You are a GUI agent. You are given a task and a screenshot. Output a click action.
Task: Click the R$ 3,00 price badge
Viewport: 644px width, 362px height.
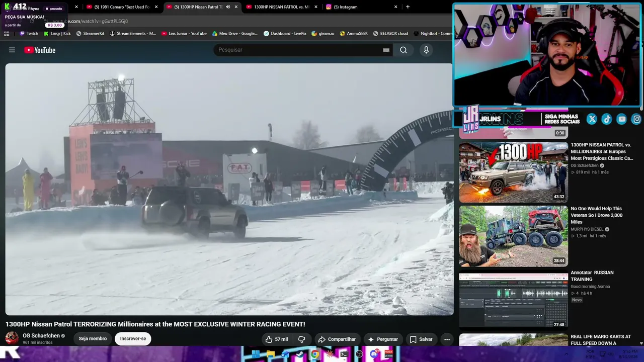click(55, 25)
